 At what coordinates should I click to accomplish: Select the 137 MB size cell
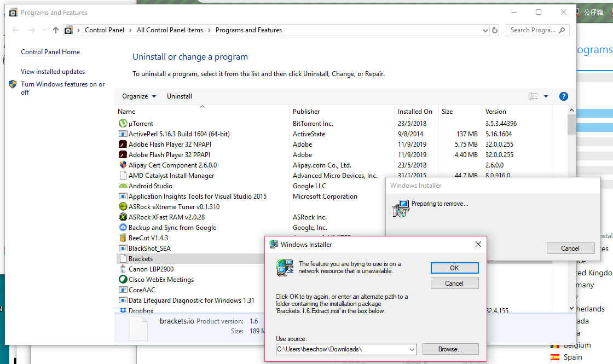[x=467, y=134]
